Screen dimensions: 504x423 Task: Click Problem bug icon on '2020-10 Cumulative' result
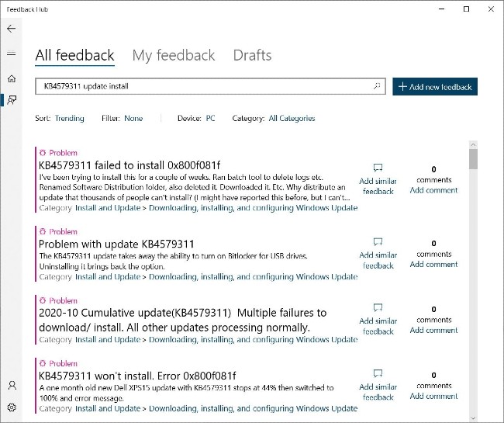click(43, 300)
